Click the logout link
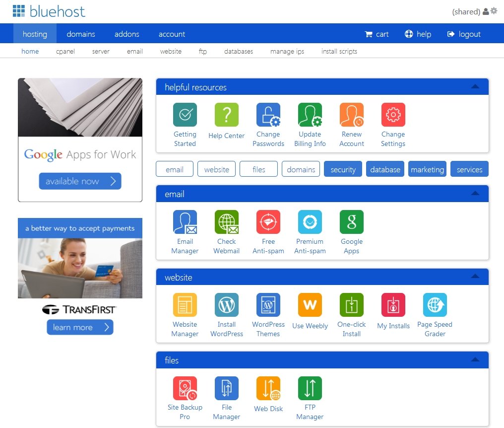This screenshot has width=504, height=428. (464, 34)
